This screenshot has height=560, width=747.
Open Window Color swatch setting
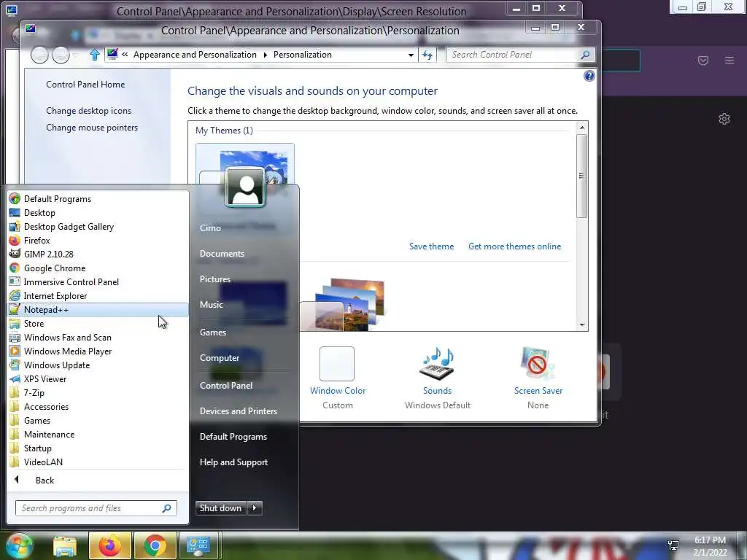pyautogui.click(x=337, y=364)
